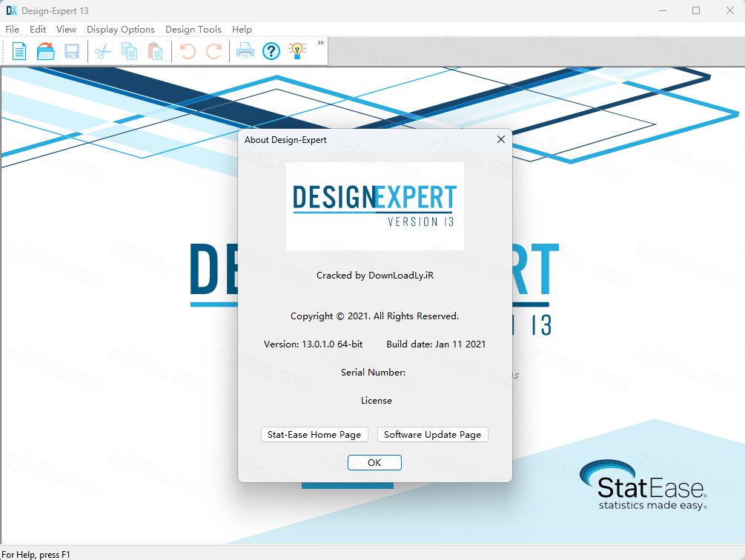Open the View menu
Image resolution: width=745 pixels, height=560 pixels.
[x=66, y=30]
